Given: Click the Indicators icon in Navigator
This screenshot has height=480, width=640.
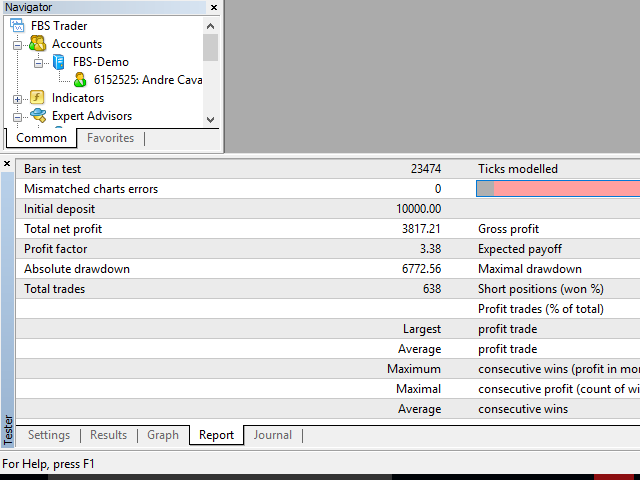Looking at the screenshot, I should pos(38,98).
